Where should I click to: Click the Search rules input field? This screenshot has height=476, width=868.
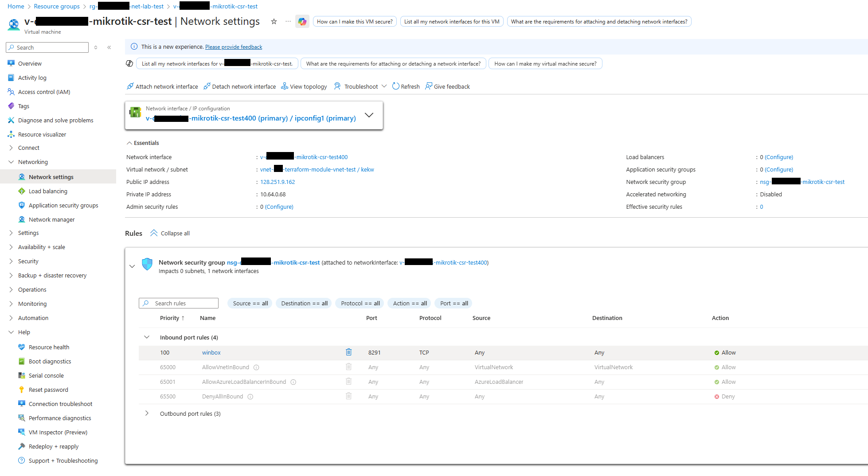179,303
